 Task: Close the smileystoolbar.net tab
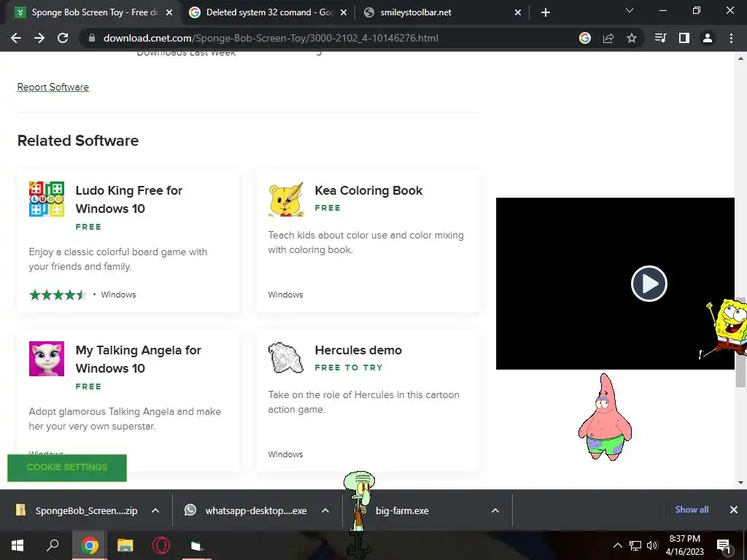pos(518,13)
